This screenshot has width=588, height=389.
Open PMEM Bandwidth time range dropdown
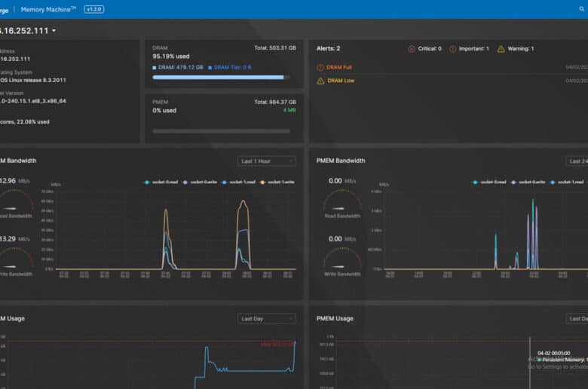(x=577, y=161)
